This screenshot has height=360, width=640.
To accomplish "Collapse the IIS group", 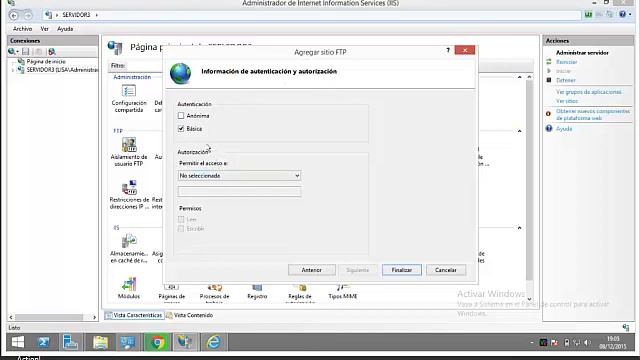I will 519,228.
